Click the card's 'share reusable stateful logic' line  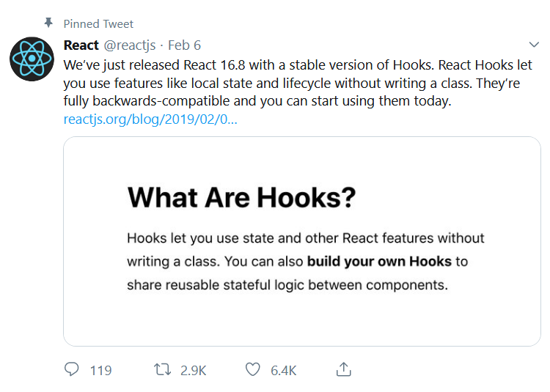coord(287,284)
